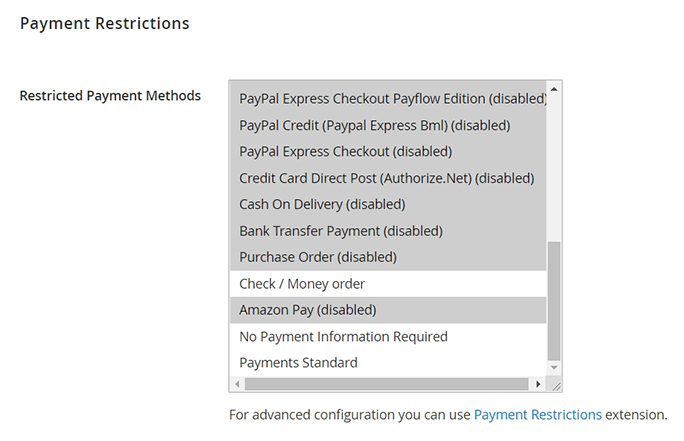The image size is (684, 441).
Task: Click the Restricted Payment Methods label
Action: click(110, 96)
